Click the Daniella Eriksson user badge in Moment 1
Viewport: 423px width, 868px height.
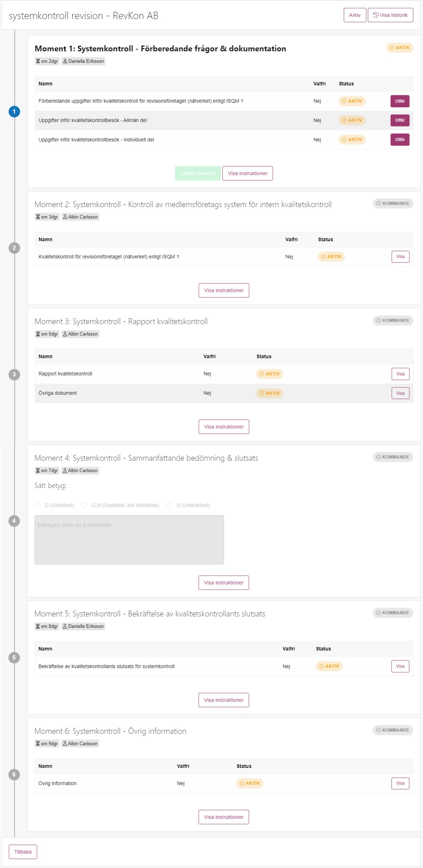[x=83, y=61]
